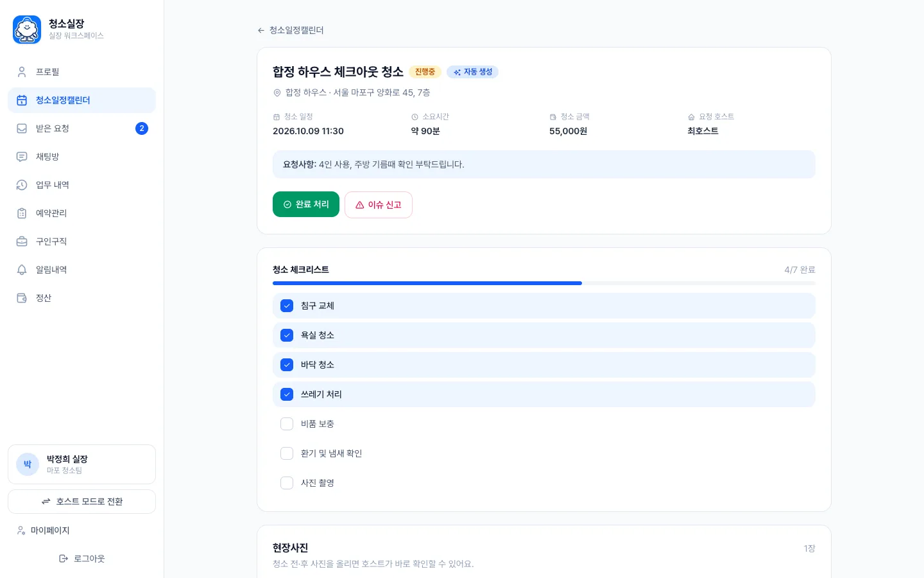
Task: Click the 받은 요청 badge showing 2
Action: point(142,128)
